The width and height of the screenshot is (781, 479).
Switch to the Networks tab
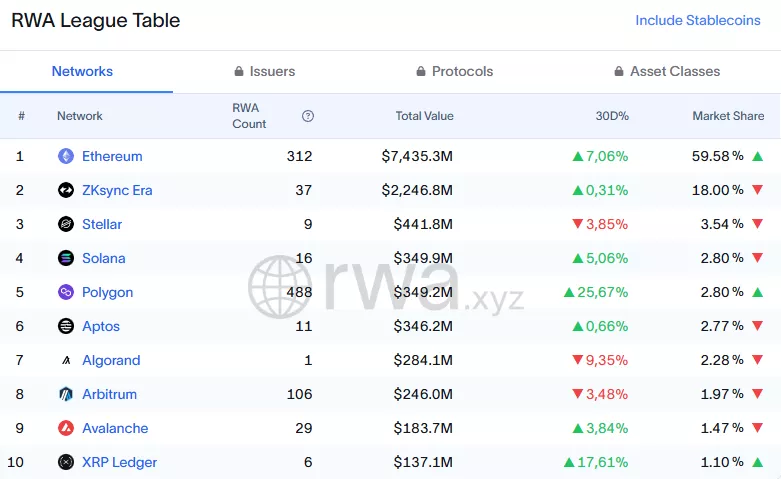coord(82,72)
